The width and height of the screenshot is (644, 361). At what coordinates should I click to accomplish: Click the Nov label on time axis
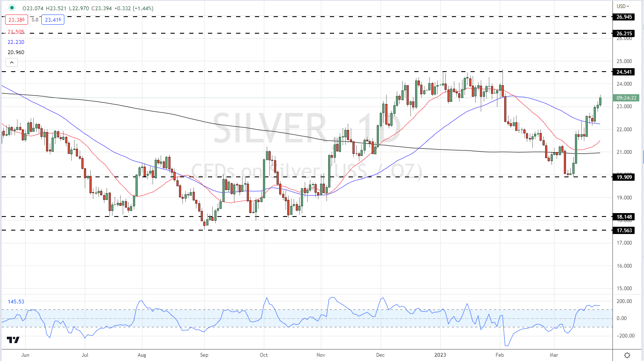tap(321, 355)
